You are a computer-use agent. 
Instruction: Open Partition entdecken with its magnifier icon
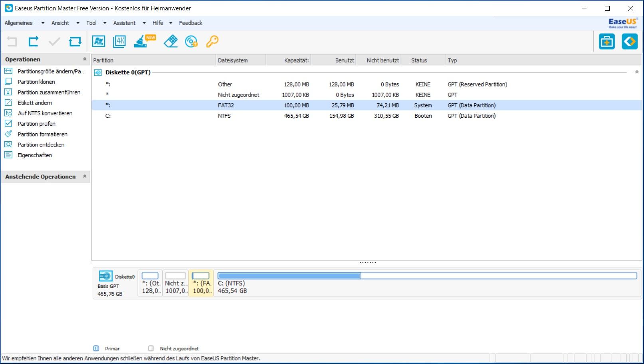click(8, 144)
